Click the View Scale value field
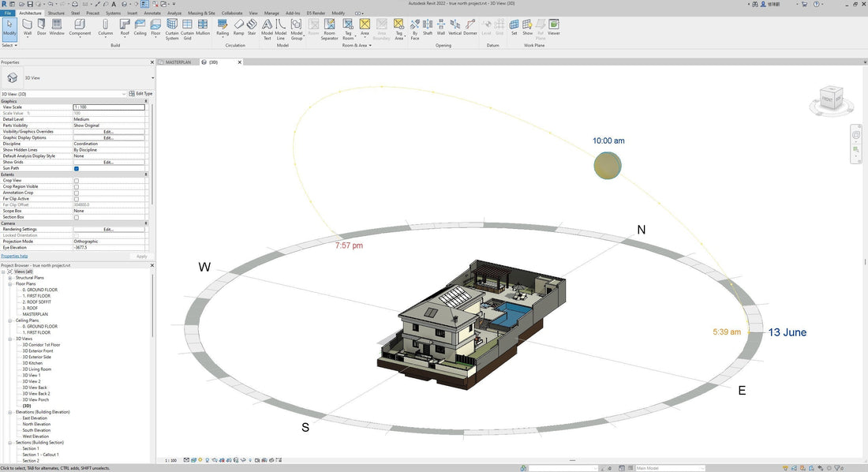This screenshot has width=868, height=472. click(108, 107)
